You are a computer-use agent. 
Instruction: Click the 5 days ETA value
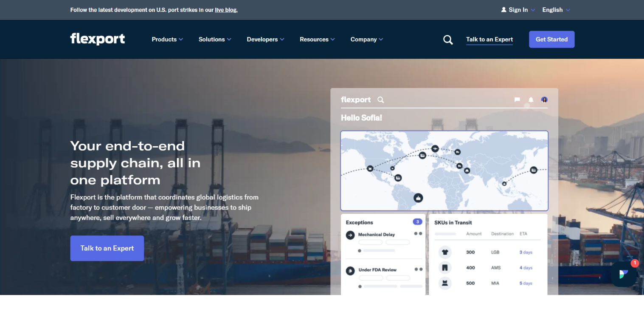[526, 284]
